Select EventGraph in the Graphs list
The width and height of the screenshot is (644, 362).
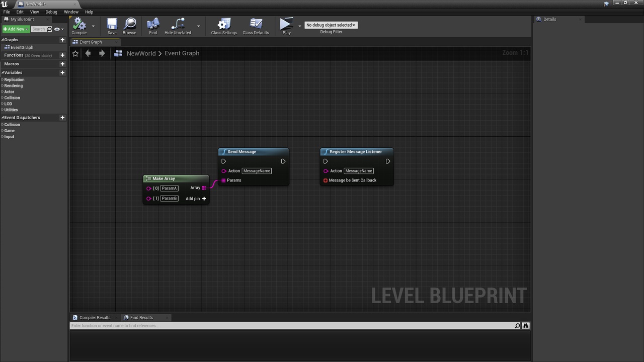(x=22, y=47)
